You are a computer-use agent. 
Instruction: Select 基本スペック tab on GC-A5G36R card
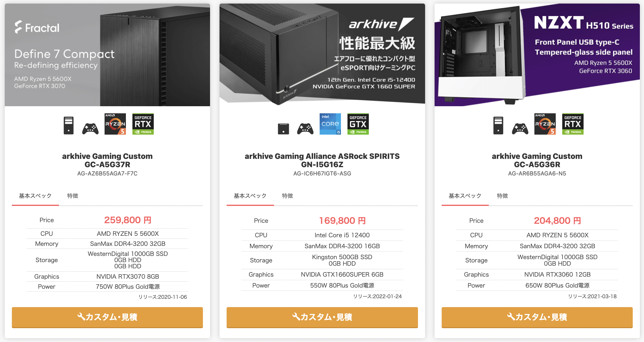[x=465, y=196]
